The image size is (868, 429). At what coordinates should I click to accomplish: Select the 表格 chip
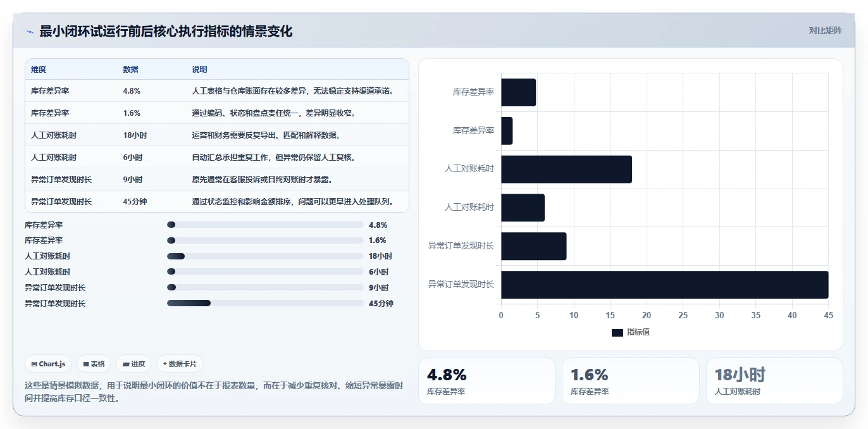94,364
